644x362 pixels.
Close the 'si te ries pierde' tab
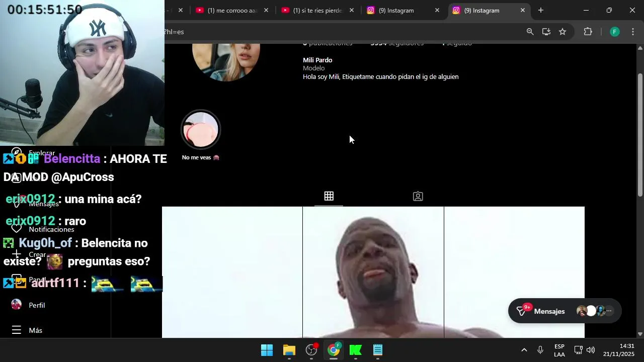click(352, 11)
